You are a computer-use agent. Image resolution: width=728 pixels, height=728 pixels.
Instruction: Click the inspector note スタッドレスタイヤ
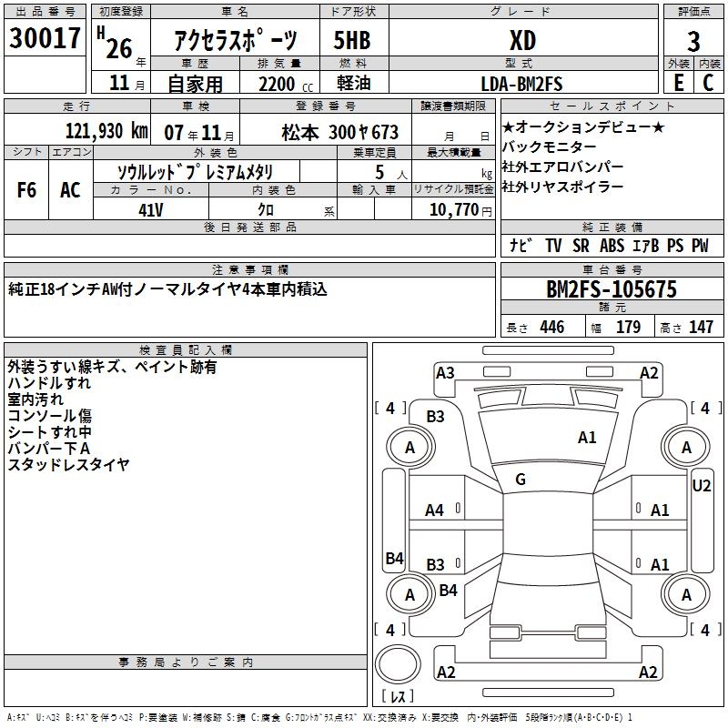coord(68,464)
